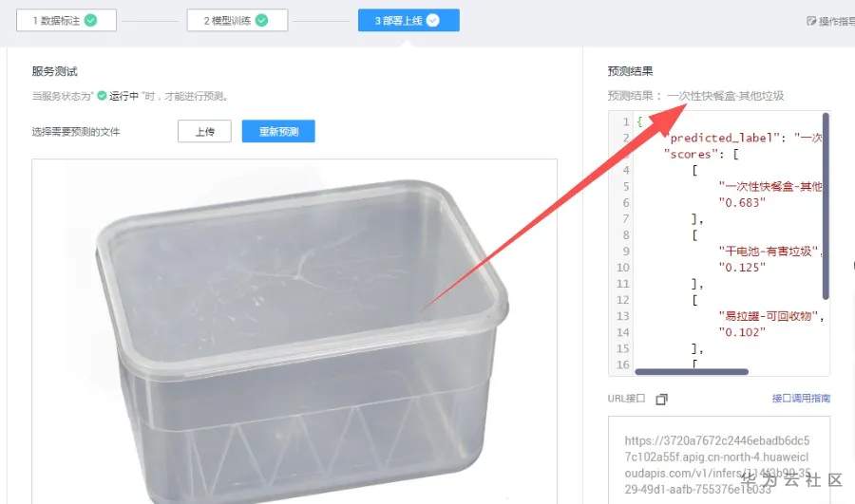The height and width of the screenshot is (504, 855).
Task: Click the "0.683" score line
Action: [742, 203]
